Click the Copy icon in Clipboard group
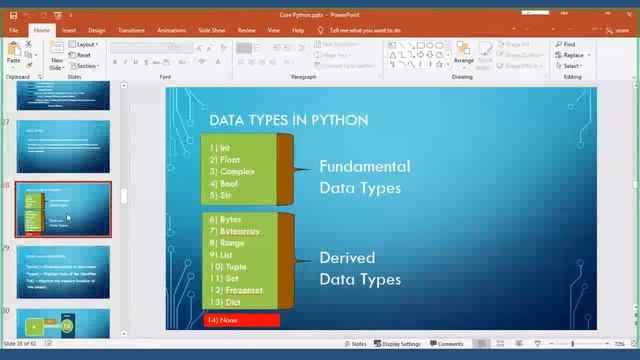The image size is (640, 360). [28, 55]
